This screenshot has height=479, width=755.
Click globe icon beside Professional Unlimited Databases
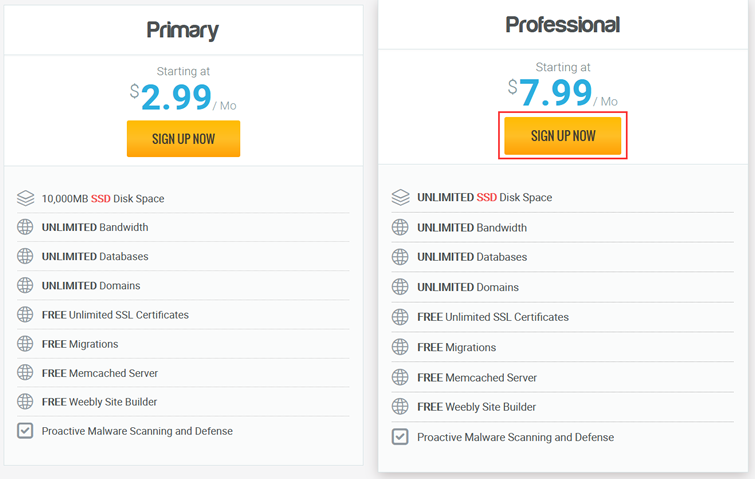click(x=400, y=257)
